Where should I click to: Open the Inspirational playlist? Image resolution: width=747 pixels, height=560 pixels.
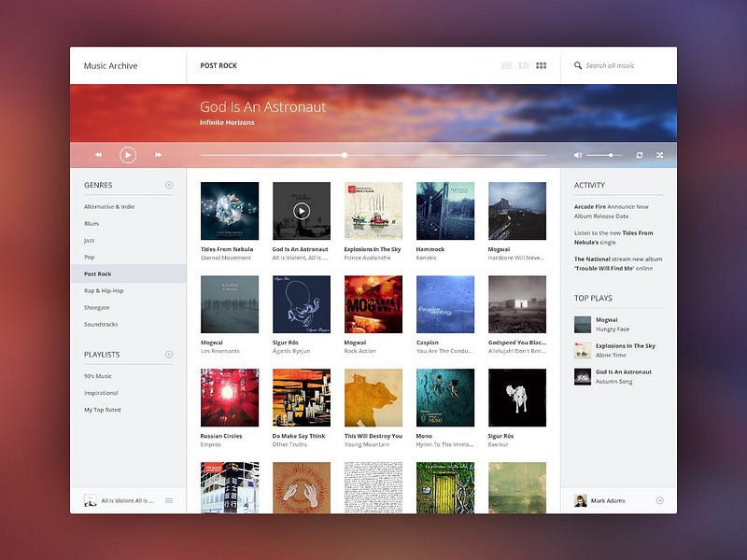(101, 393)
